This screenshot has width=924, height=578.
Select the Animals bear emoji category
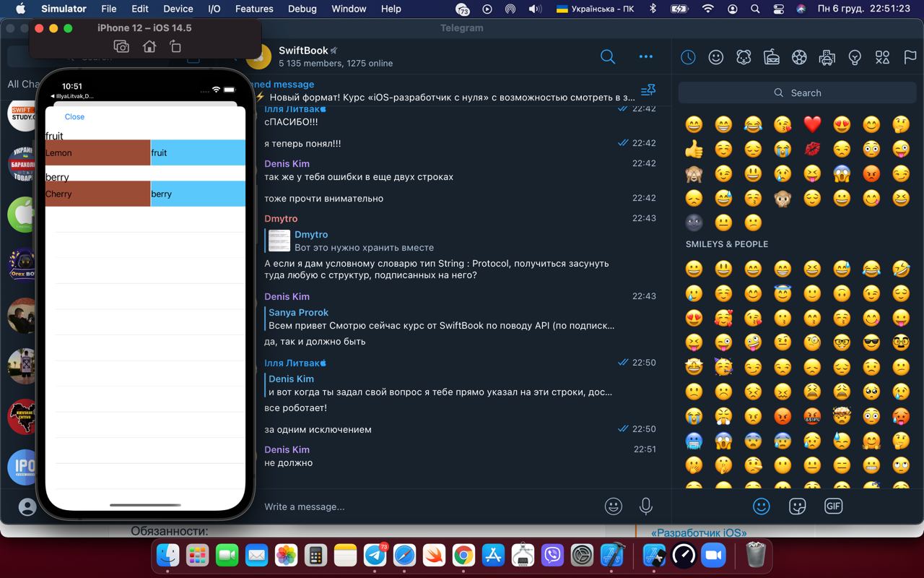(x=744, y=57)
